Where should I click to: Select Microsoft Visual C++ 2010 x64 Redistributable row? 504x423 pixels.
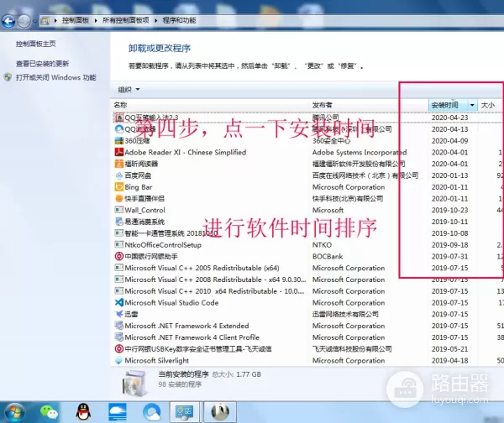(x=307, y=291)
